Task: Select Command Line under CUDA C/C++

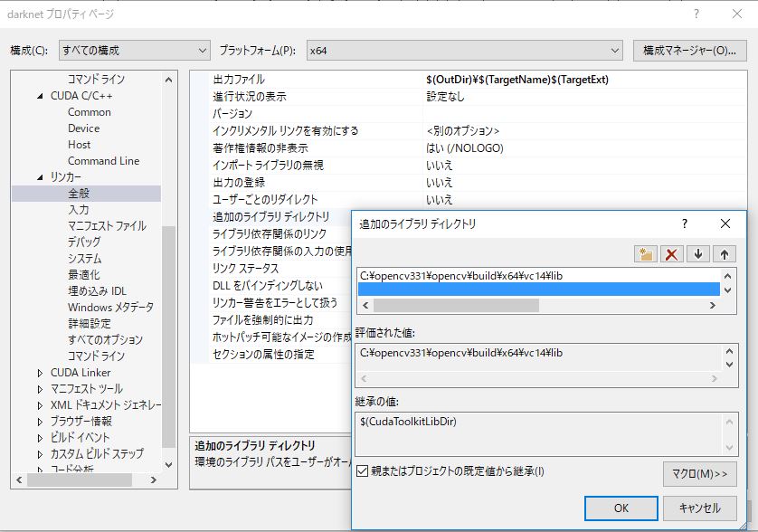Action: coord(103,161)
